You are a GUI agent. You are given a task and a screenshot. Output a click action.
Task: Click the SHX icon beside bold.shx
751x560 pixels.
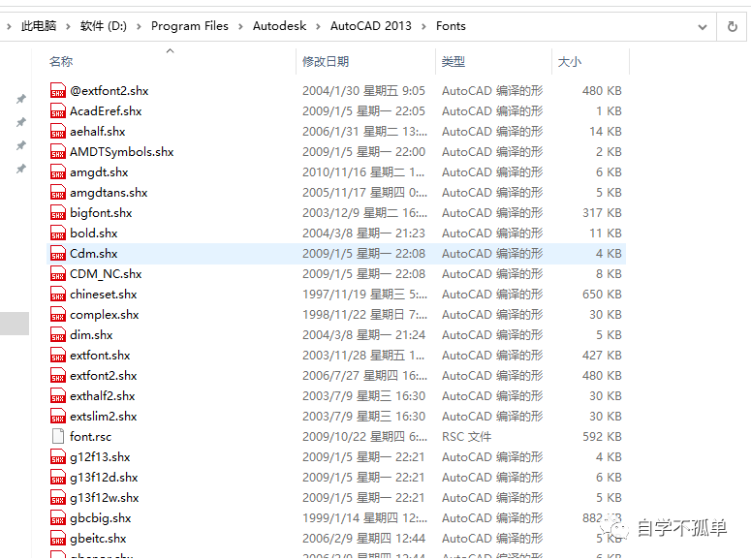tap(58, 233)
